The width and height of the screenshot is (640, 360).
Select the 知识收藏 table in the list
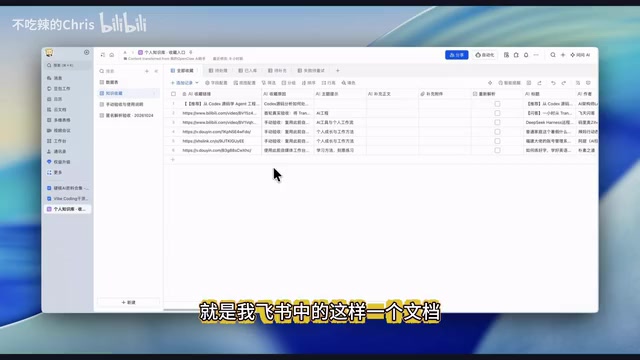[128, 93]
